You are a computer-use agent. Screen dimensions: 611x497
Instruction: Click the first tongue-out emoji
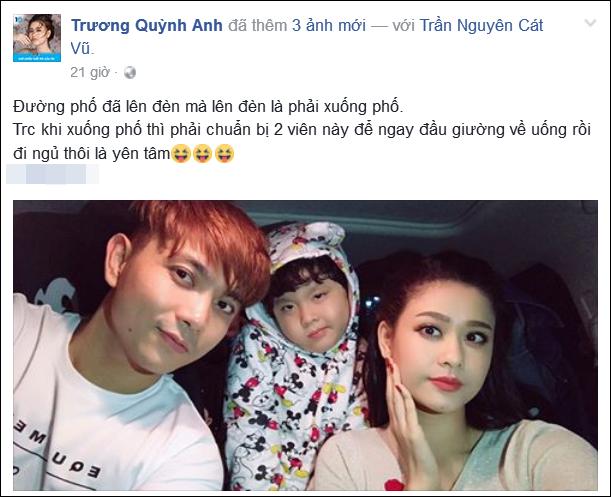[x=181, y=154]
